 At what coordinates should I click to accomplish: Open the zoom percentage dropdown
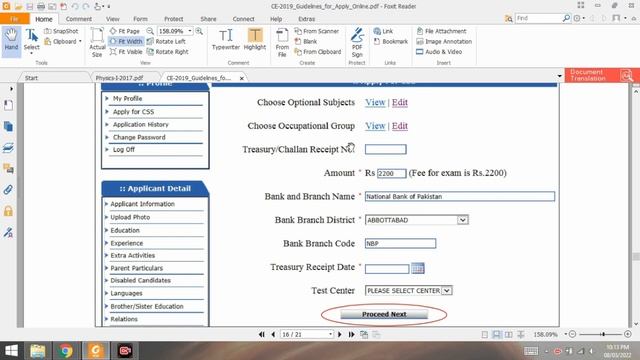[190, 31]
